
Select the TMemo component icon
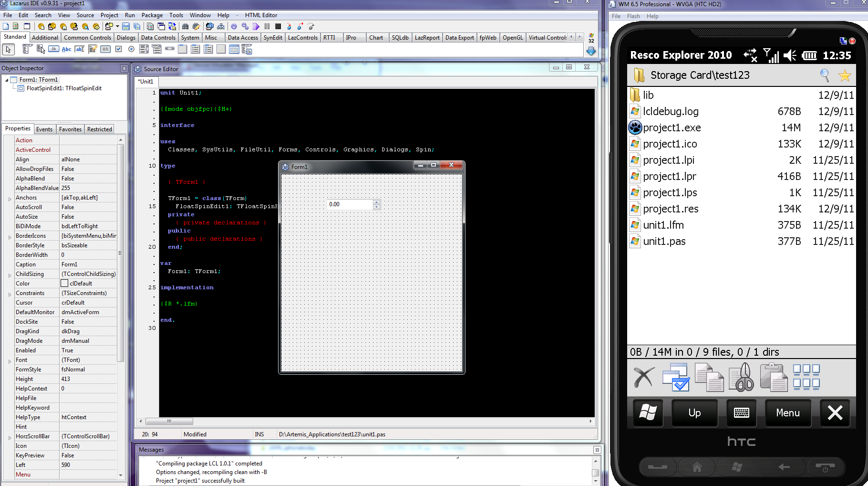[x=93, y=49]
